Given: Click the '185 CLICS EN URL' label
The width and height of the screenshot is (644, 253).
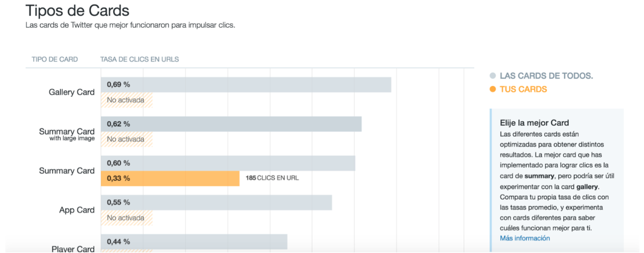Looking at the screenshot, I should 272,178.
